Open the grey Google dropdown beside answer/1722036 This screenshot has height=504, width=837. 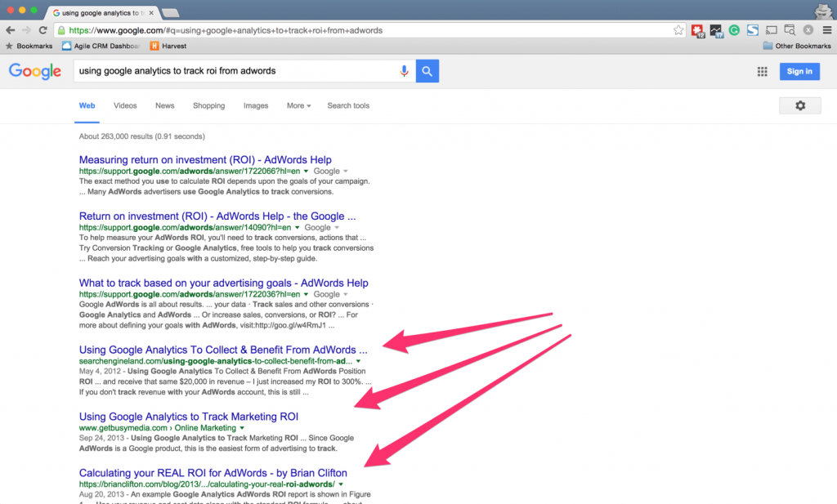pos(330,294)
